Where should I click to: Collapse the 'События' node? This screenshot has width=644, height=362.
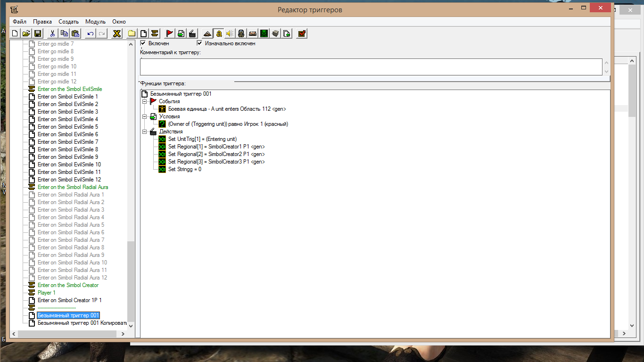coord(145,101)
